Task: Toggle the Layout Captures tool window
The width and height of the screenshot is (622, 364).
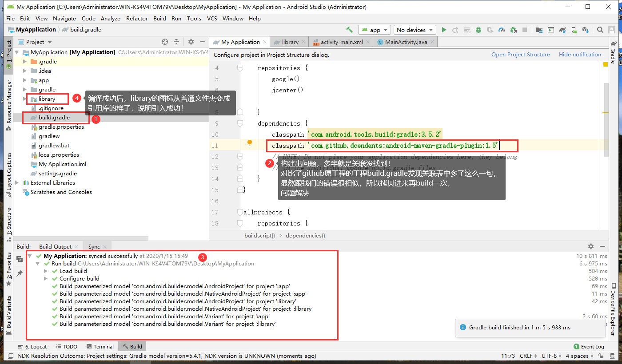Action: pyautogui.click(x=8, y=176)
